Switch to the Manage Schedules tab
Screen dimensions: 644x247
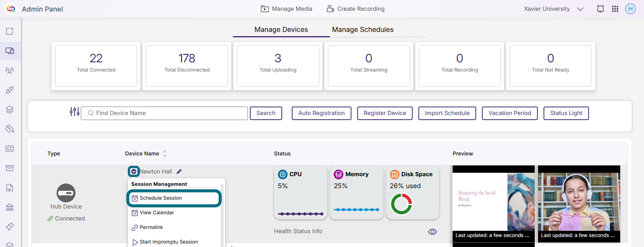click(x=363, y=30)
